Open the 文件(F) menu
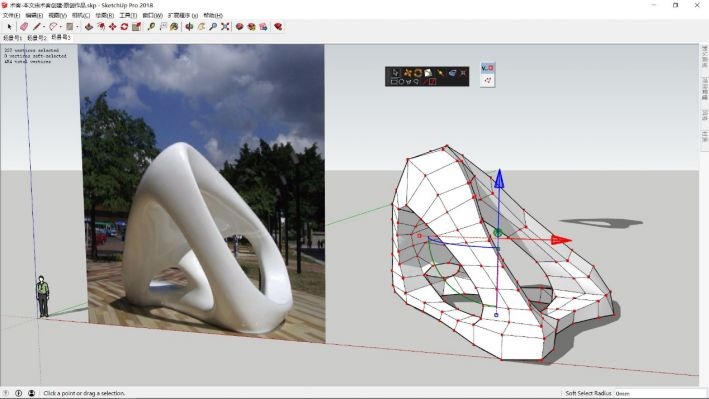The height and width of the screenshot is (399, 709). [11, 15]
